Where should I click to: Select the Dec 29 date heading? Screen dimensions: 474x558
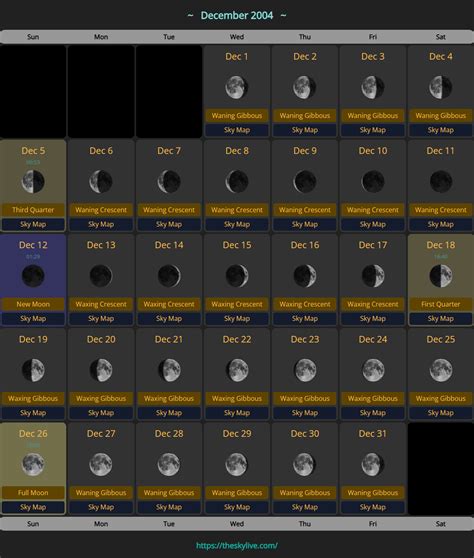237,434
